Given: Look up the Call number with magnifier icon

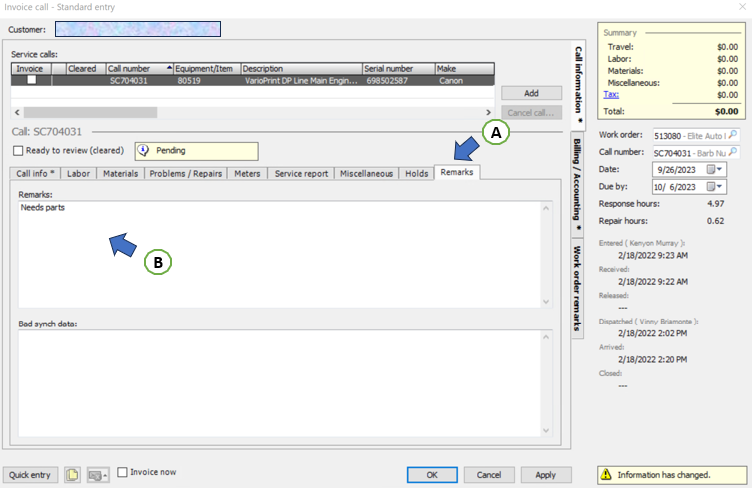Looking at the screenshot, I should click(732, 152).
